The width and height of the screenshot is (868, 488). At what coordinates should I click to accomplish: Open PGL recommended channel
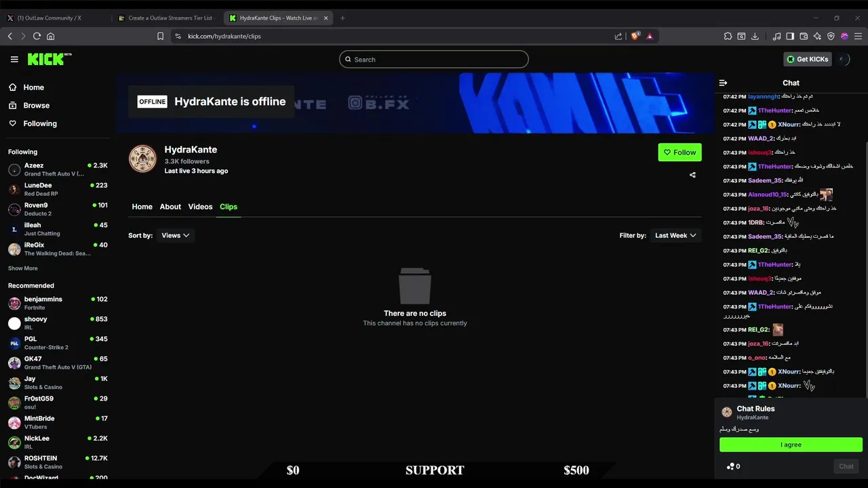click(58, 343)
